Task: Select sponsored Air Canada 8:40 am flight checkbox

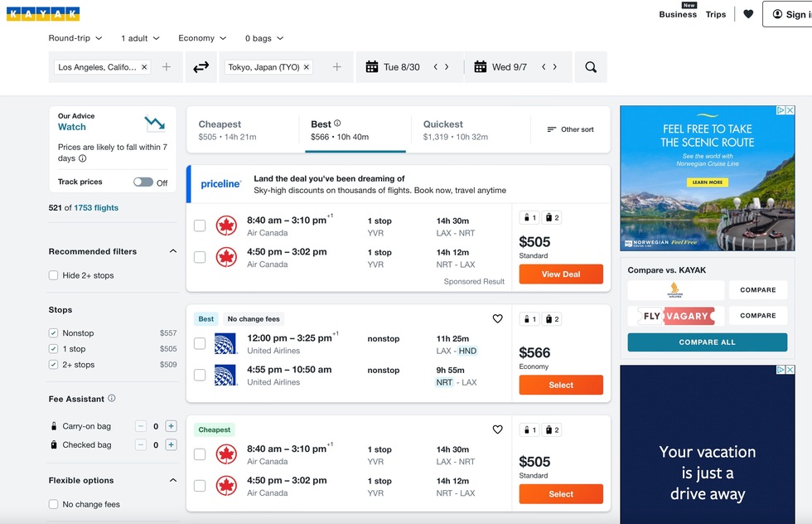Action: pyautogui.click(x=200, y=226)
